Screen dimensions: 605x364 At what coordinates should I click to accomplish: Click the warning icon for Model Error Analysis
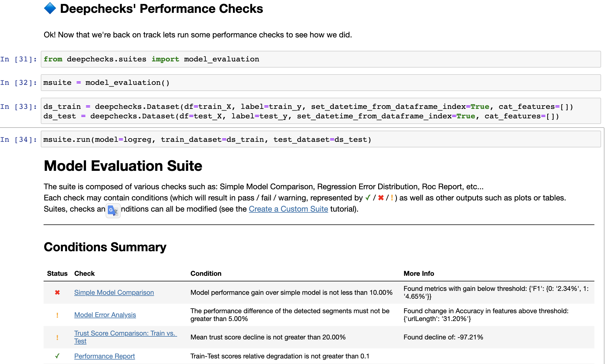57,315
